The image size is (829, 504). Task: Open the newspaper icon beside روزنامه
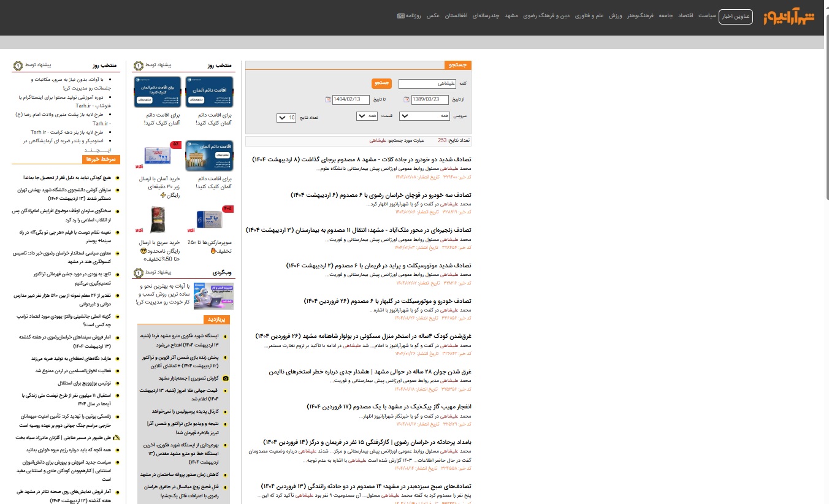coord(401,15)
